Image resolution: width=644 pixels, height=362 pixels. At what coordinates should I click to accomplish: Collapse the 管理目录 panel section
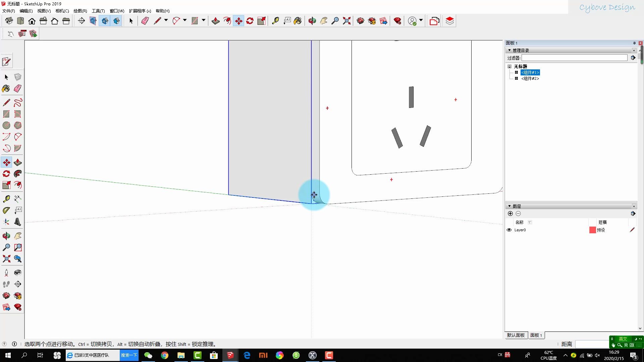pos(509,50)
